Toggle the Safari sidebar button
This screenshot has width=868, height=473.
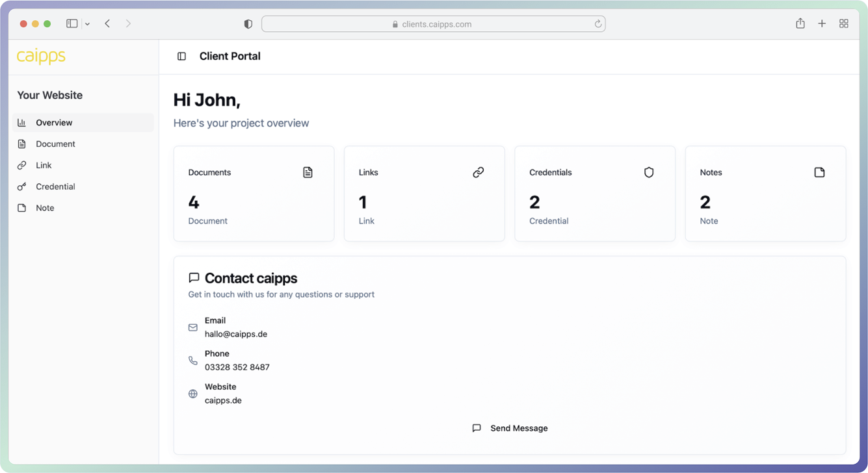(72, 23)
